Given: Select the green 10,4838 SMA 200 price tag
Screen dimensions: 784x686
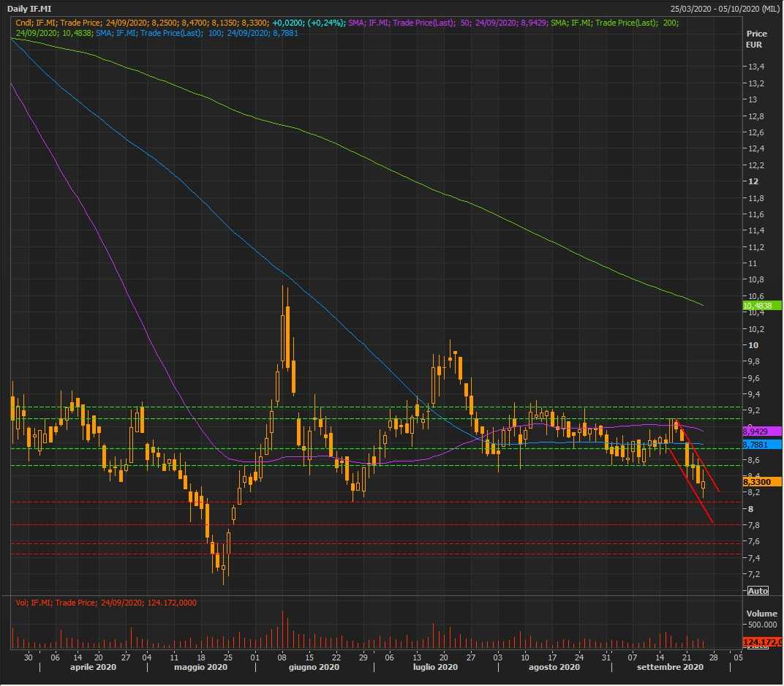Looking at the screenshot, I should pos(761,305).
